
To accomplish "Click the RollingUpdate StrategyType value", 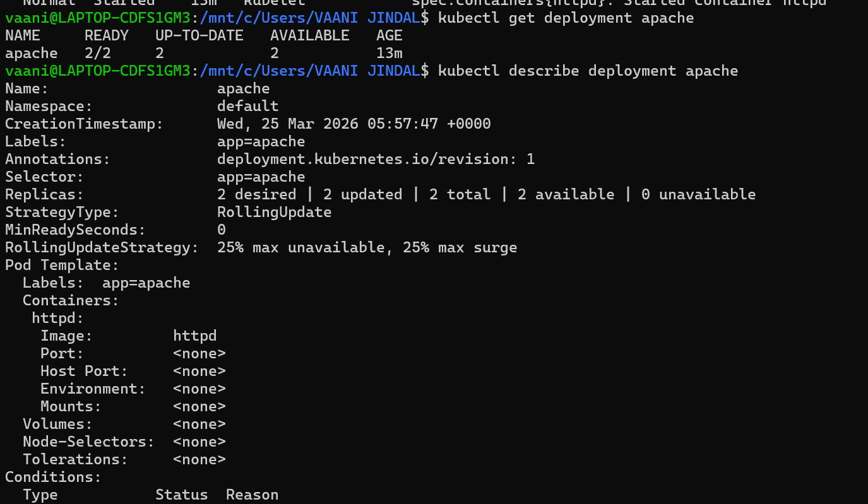I will tap(274, 211).
